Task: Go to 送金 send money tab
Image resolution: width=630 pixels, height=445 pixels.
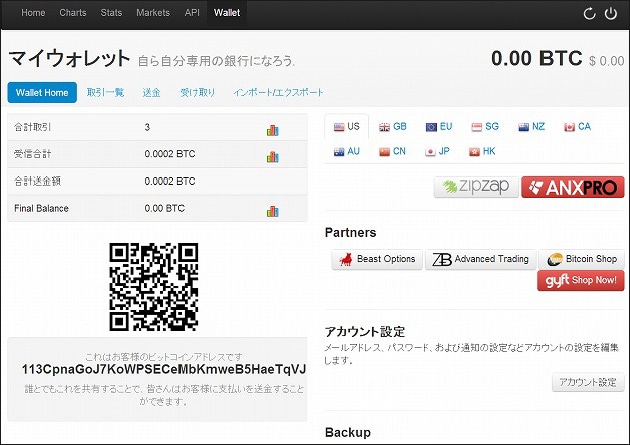Action: click(151, 92)
